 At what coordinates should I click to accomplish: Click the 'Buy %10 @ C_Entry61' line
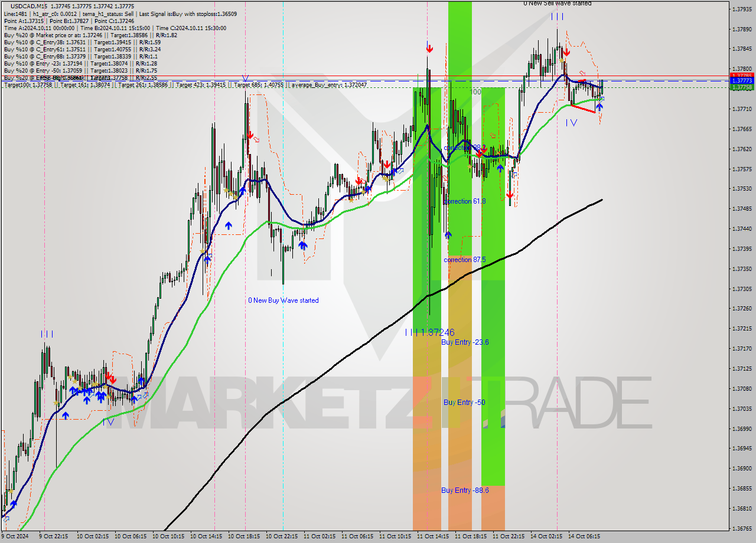coord(82,49)
